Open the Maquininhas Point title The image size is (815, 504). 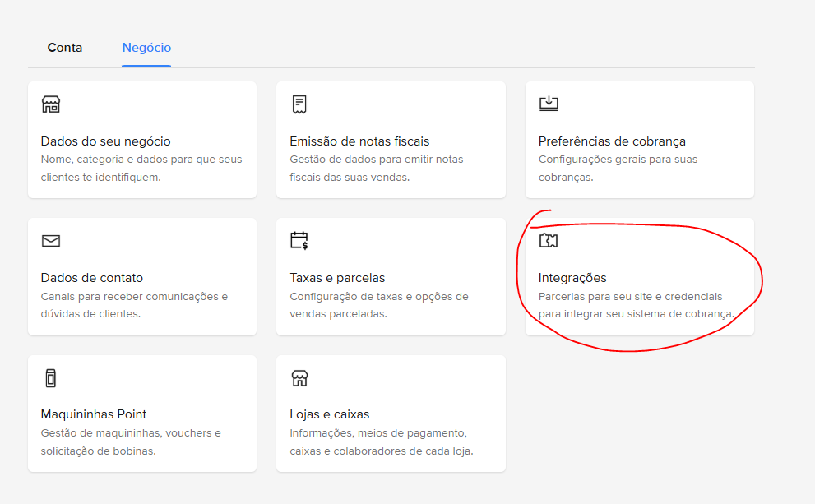click(x=94, y=414)
